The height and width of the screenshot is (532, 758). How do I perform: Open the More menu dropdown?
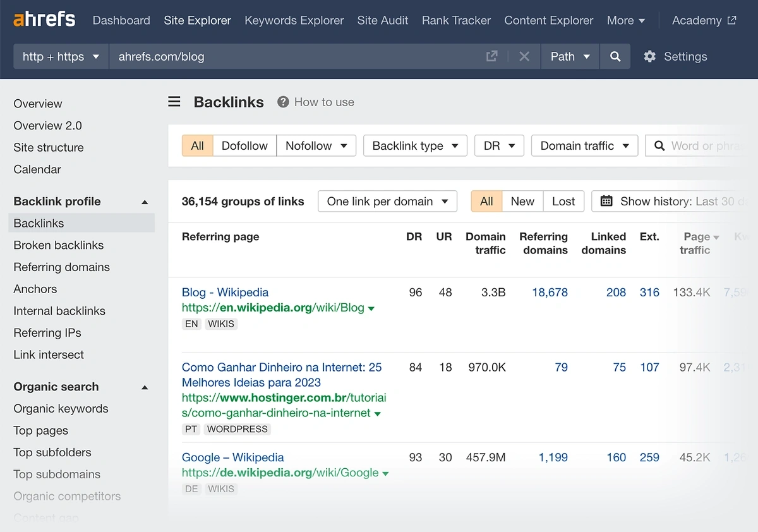pyautogui.click(x=626, y=20)
